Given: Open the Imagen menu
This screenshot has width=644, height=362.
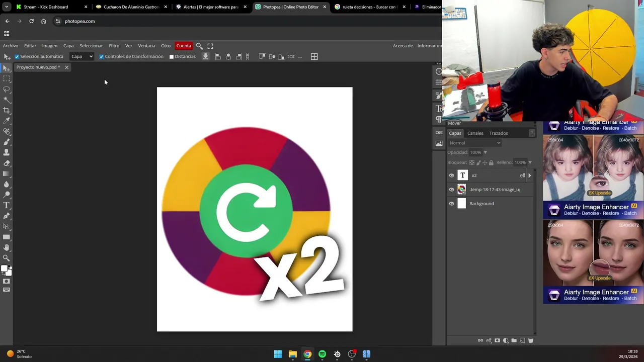Looking at the screenshot, I should tap(50, 46).
